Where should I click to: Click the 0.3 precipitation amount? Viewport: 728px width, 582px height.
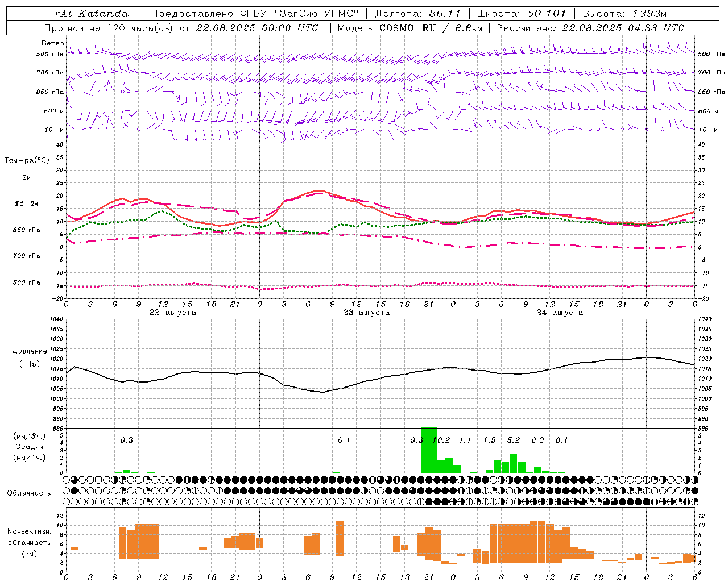[x=126, y=440]
